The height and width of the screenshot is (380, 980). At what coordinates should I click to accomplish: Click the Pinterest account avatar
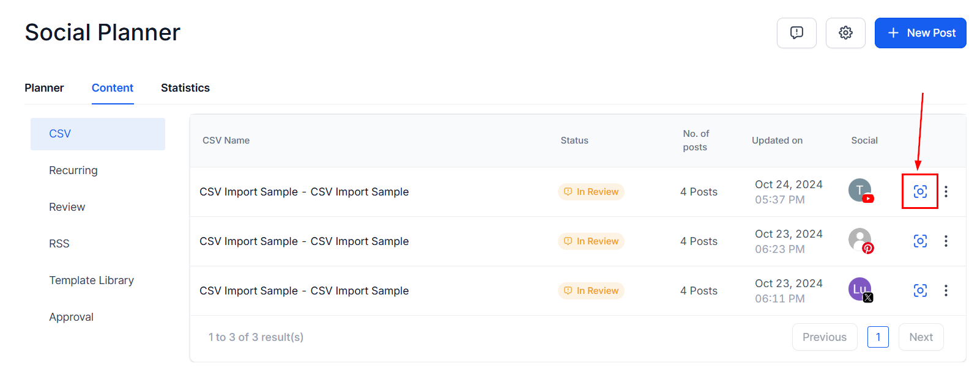pos(861,240)
